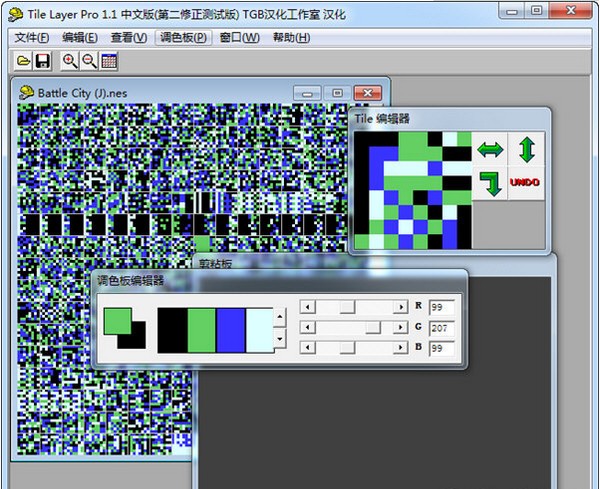Click the R slider right arrow

tap(401, 307)
